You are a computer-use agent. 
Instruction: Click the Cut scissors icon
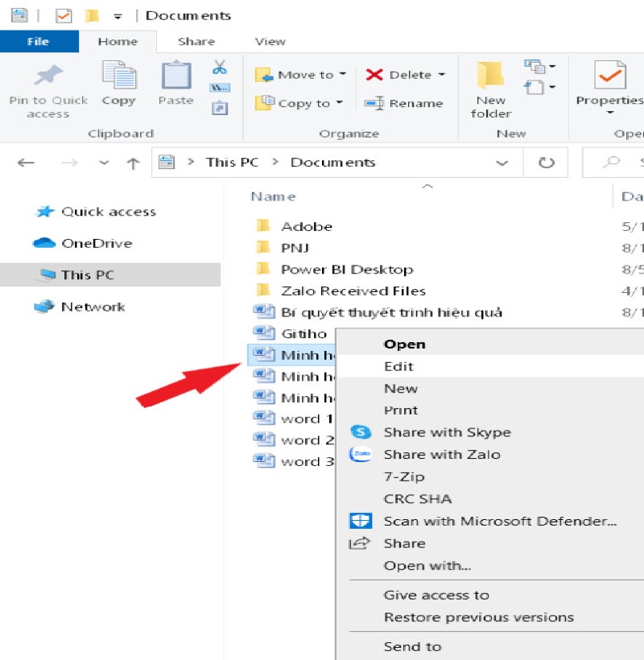pos(219,68)
